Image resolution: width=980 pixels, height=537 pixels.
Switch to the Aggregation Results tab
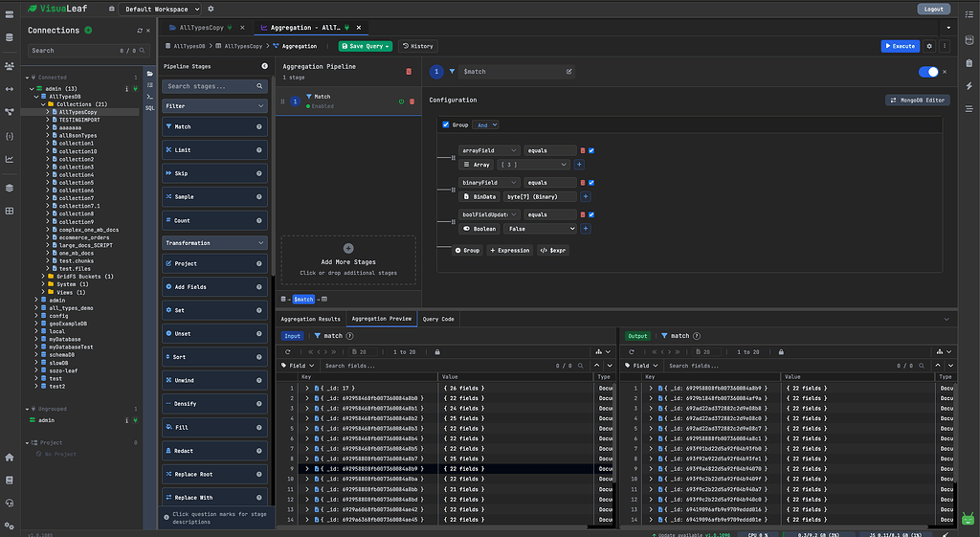point(311,319)
